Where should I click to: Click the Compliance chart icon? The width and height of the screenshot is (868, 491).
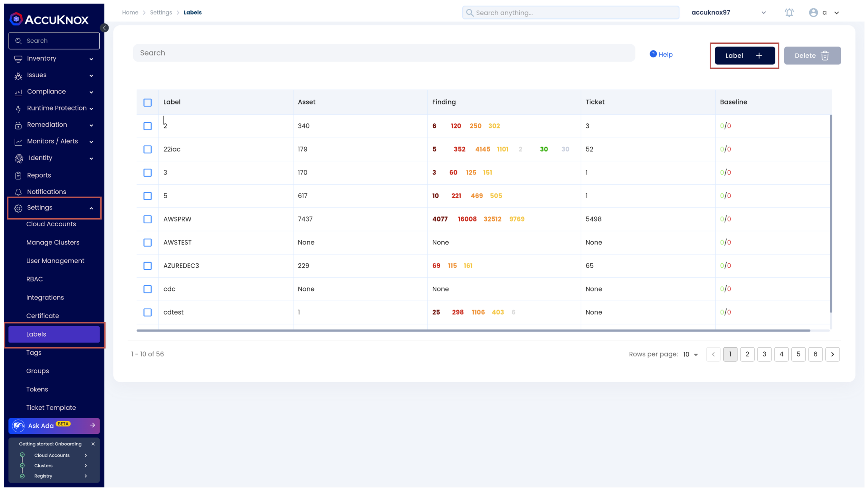click(x=18, y=92)
